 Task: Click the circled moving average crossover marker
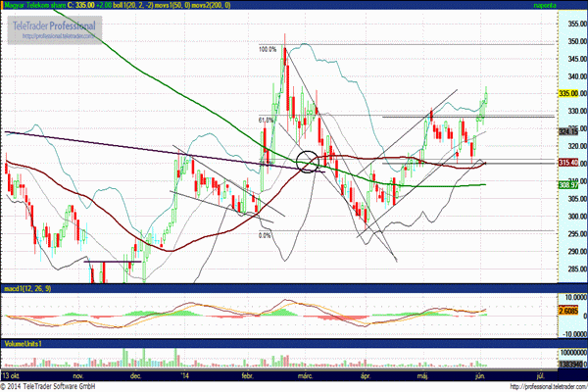coord(307,162)
